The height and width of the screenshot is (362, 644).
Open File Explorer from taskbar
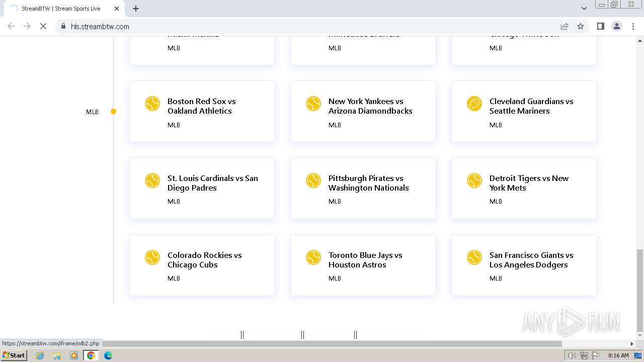point(57,355)
